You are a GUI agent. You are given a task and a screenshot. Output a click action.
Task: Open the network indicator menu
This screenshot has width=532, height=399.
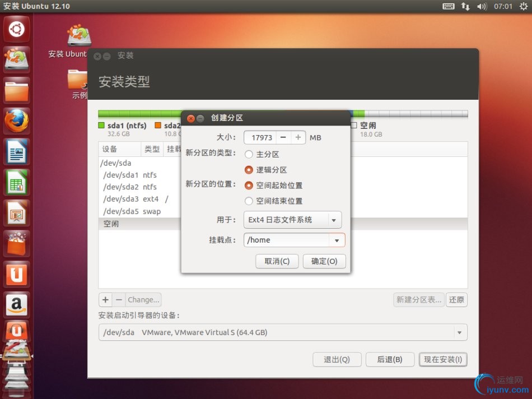coord(465,6)
